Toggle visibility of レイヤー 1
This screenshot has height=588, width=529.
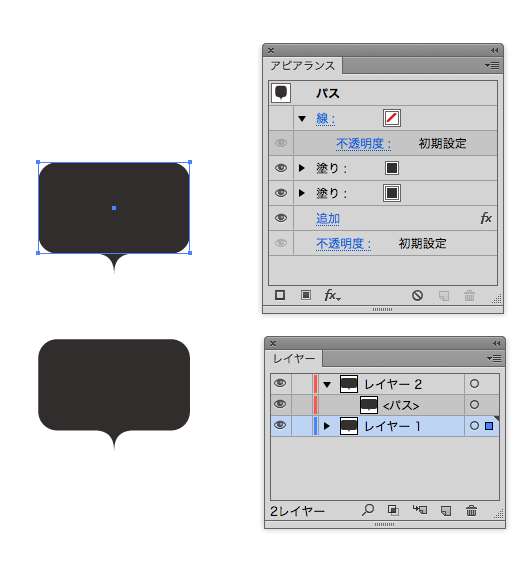280,425
